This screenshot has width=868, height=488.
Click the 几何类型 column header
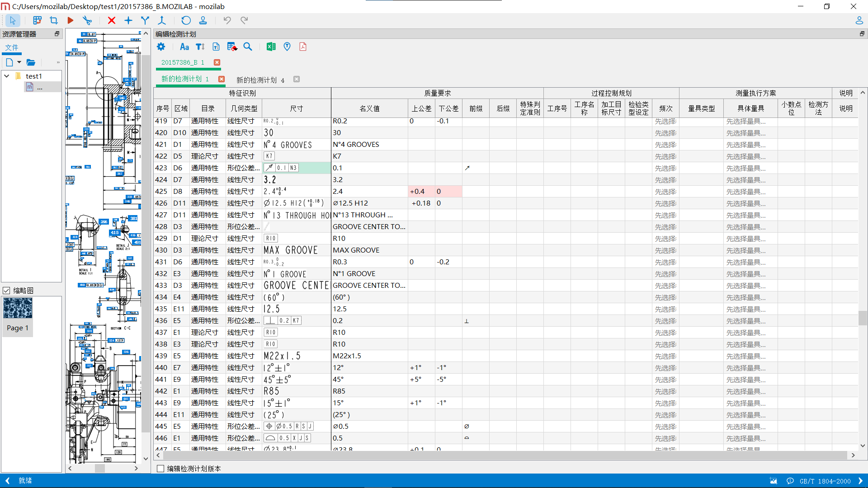244,108
